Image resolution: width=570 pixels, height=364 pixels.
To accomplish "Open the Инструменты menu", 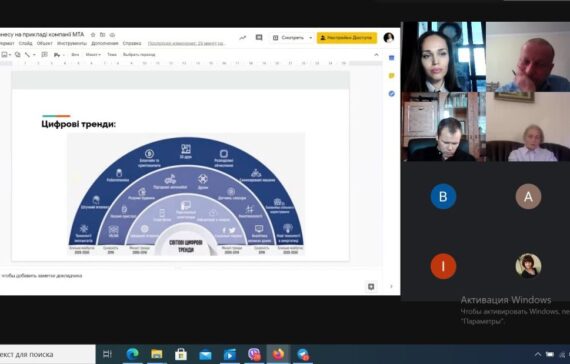I will (72, 43).
